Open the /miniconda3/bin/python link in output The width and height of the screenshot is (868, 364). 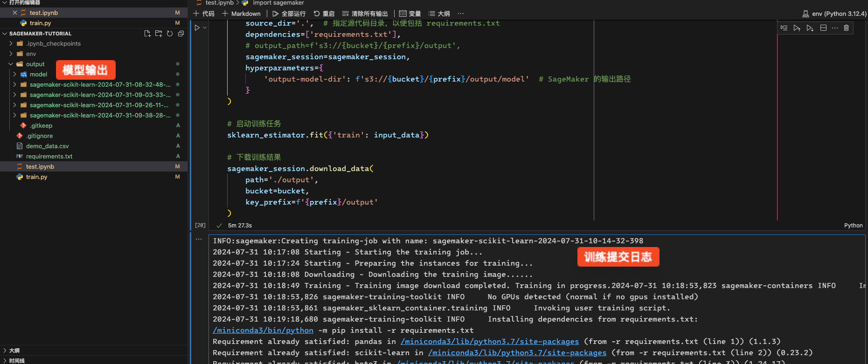click(263, 330)
